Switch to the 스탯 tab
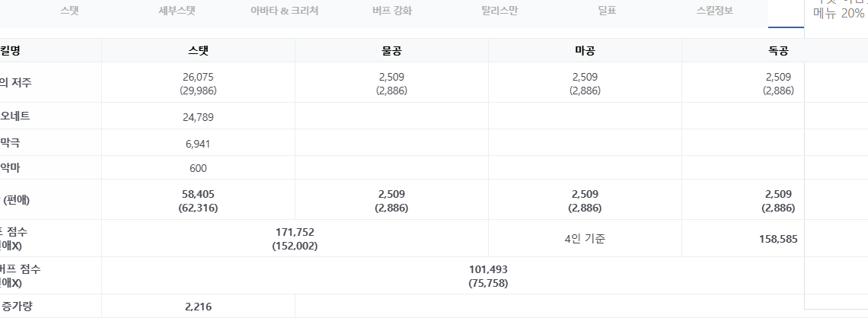The width and height of the screenshot is (868, 318). click(x=70, y=11)
